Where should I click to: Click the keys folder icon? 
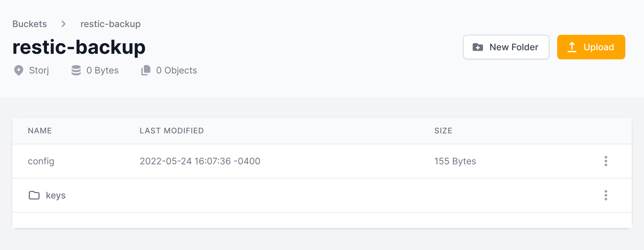point(34,195)
